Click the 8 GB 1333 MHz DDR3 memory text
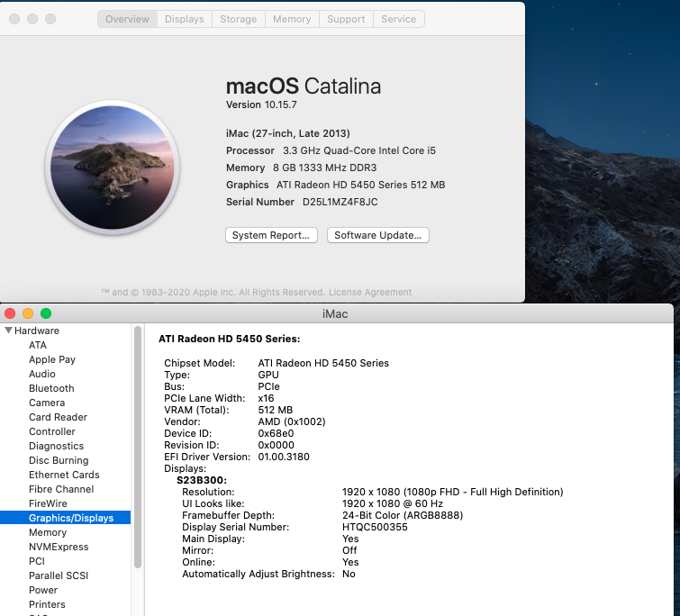The width and height of the screenshot is (680, 616). 325,168
